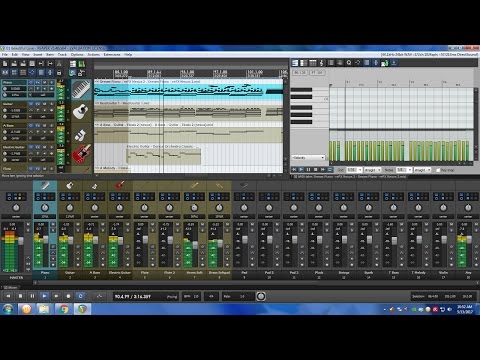
Task: Select piano roll view icon in MIDI editor
Action: [295, 63]
